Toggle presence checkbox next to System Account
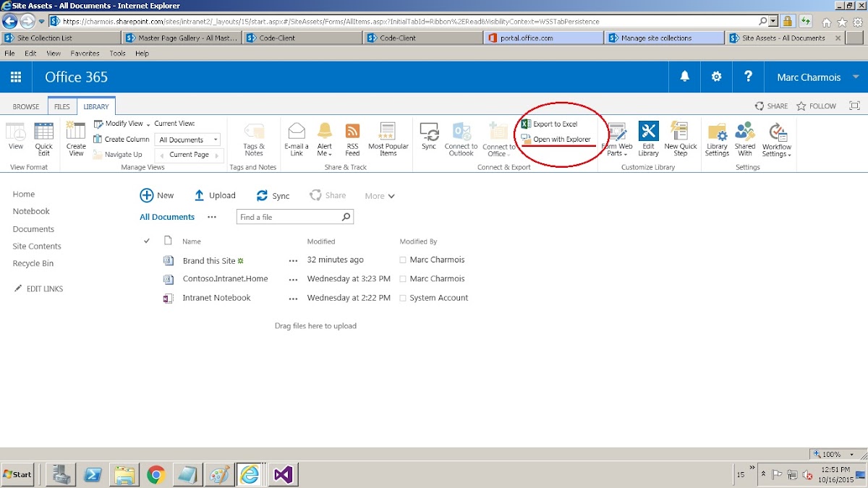This screenshot has height=488, width=868. point(403,298)
